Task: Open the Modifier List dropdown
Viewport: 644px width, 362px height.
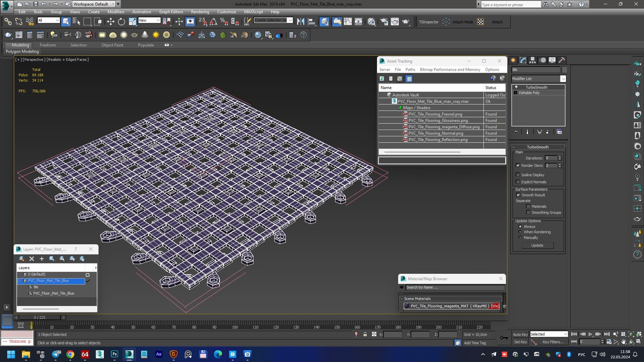Action: (538, 78)
